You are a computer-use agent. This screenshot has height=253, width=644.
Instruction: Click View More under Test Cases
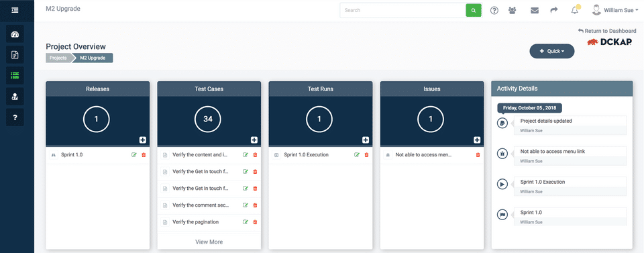[x=209, y=242]
